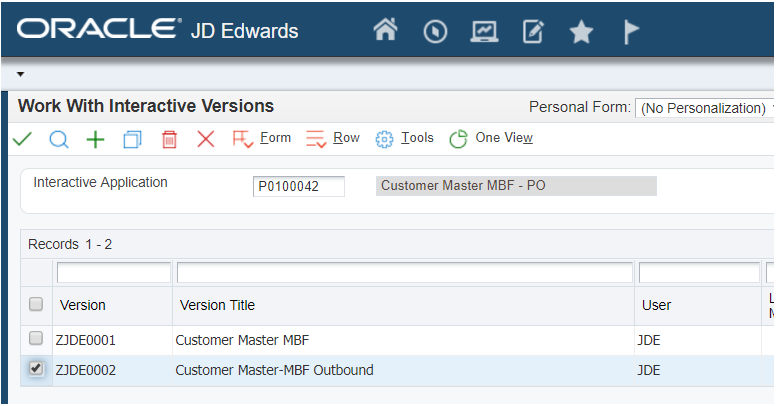
Task: Click the Row exit icon
Action: (316, 139)
